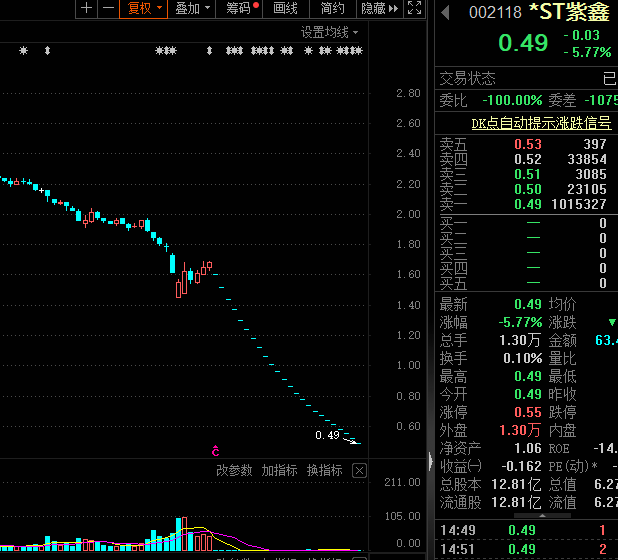Collapse side panel with divider arrow

[430, 461]
